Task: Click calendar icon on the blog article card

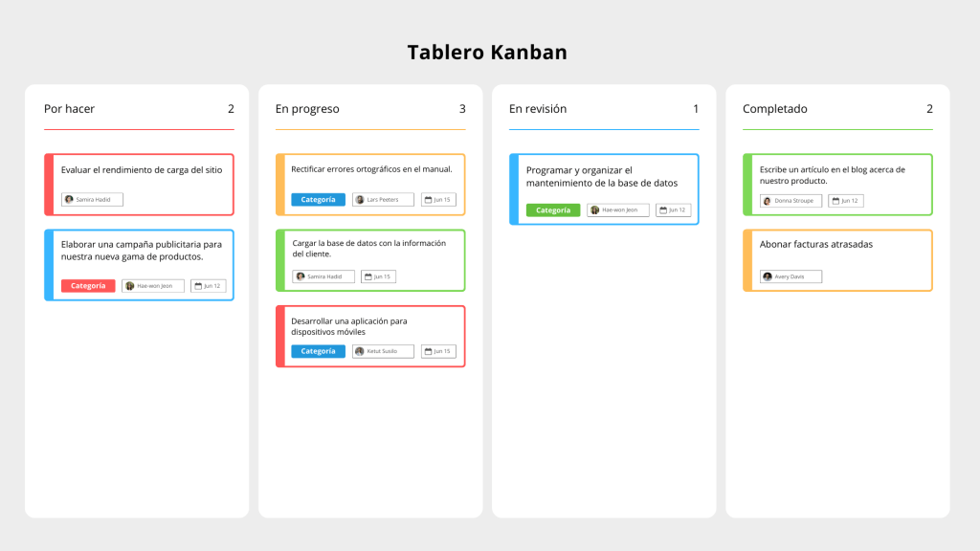Action: (x=836, y=201)
